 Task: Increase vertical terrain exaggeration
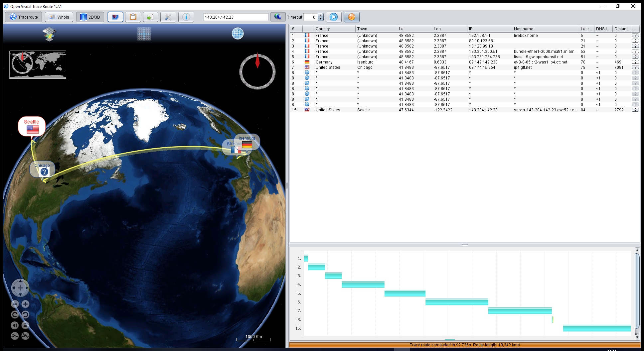point(26,336)
